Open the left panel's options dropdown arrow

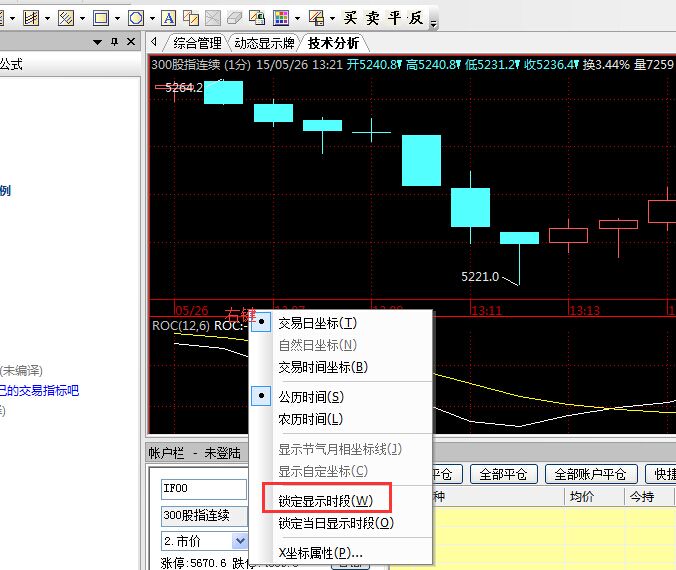(98, 42)
